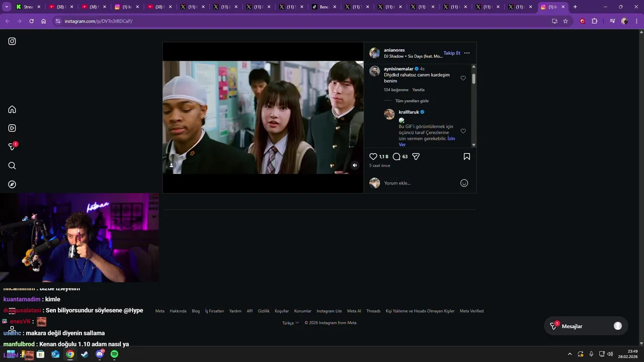Screen dimensions: 644x362
Task: Click the Gizlilik footer link
Action: 264,311
